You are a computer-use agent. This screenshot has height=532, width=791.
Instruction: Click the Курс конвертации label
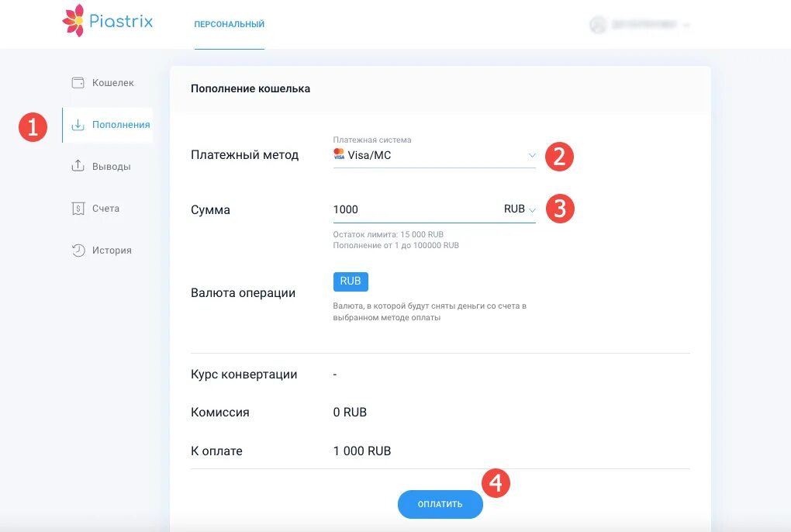[244, 375]
